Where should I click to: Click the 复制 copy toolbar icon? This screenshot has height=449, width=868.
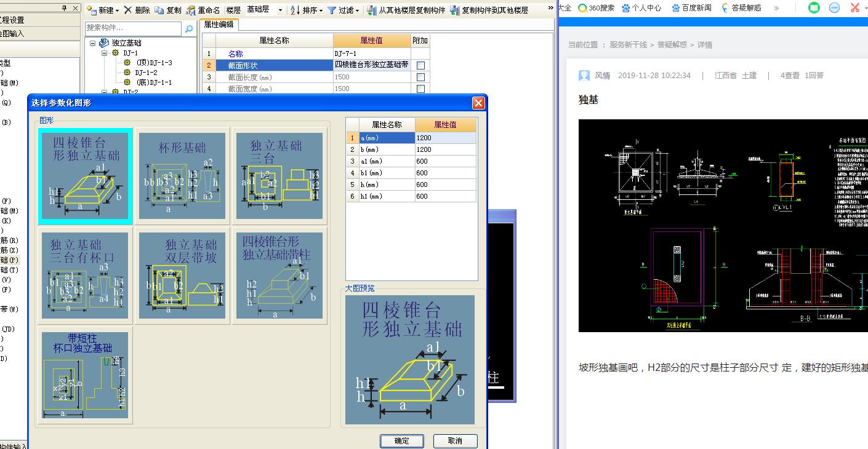coord(159,10)
